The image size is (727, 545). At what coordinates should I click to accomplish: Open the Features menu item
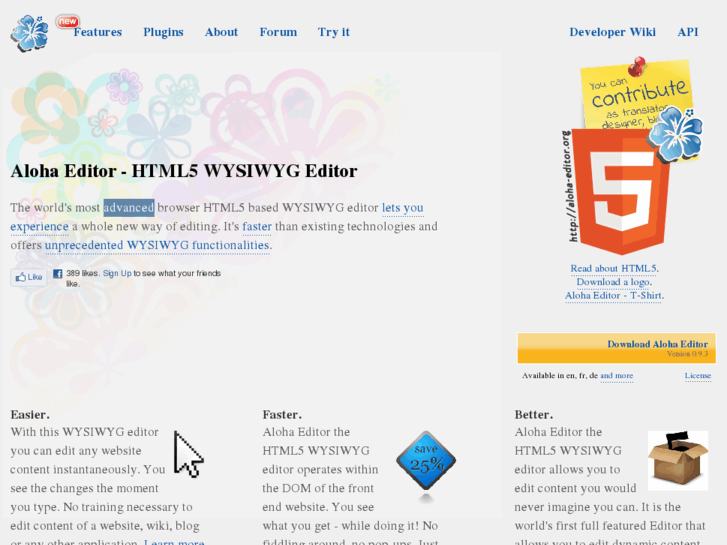click(x=98, y=32)
